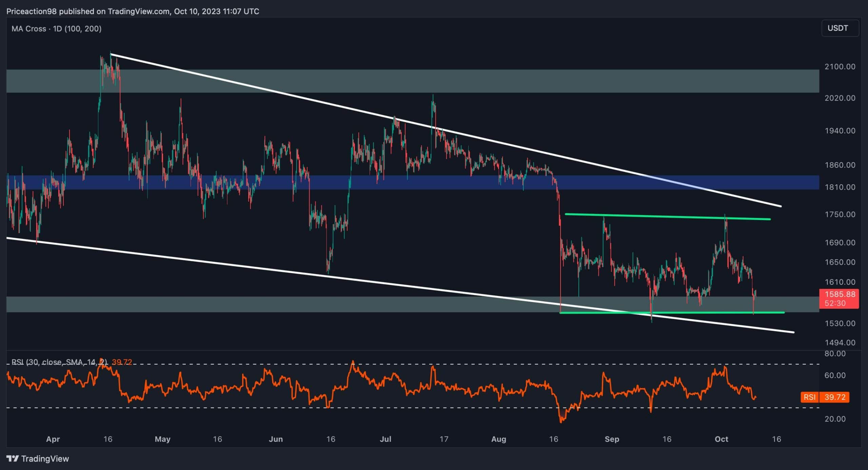The height and width of the screenshot is (470, 868).
Task: Click the 1610.00 price axis label
Action: click(840, 282)
